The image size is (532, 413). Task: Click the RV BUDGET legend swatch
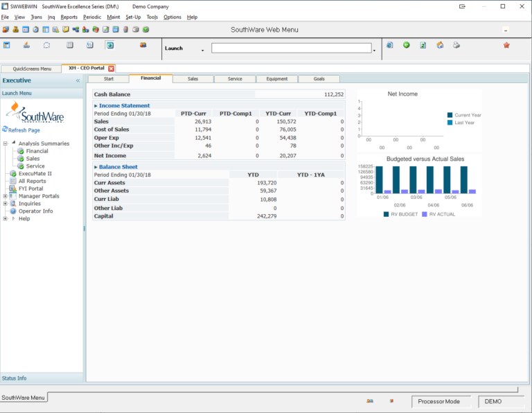[386, 214]
